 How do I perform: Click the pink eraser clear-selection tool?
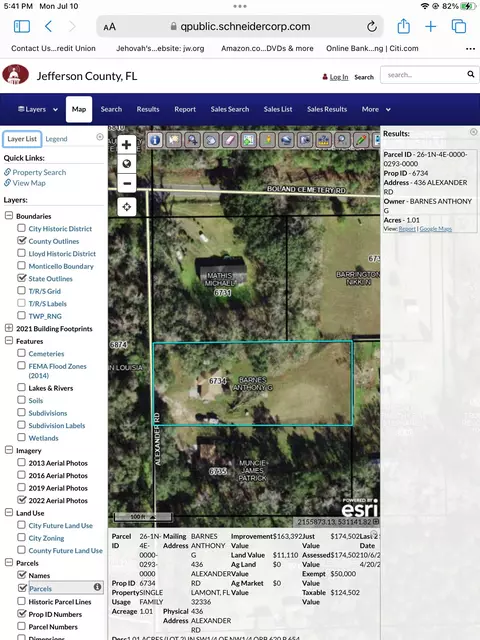click(x=230, y=140)
